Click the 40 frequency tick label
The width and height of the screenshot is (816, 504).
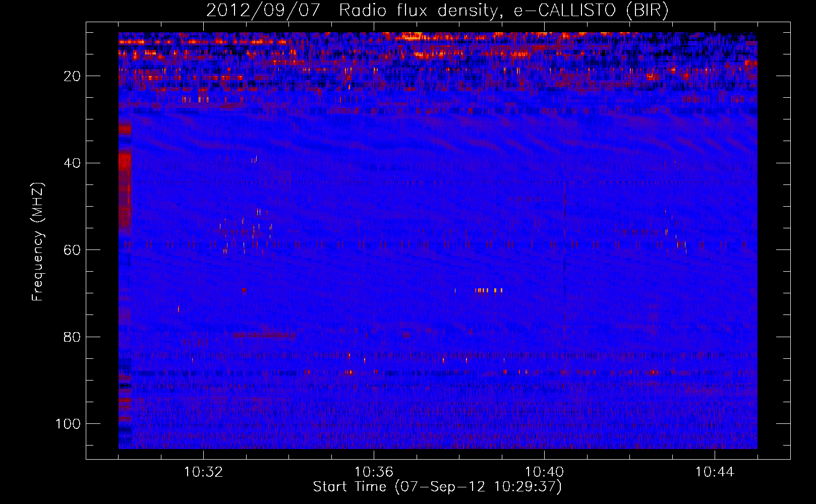(72, 163)
